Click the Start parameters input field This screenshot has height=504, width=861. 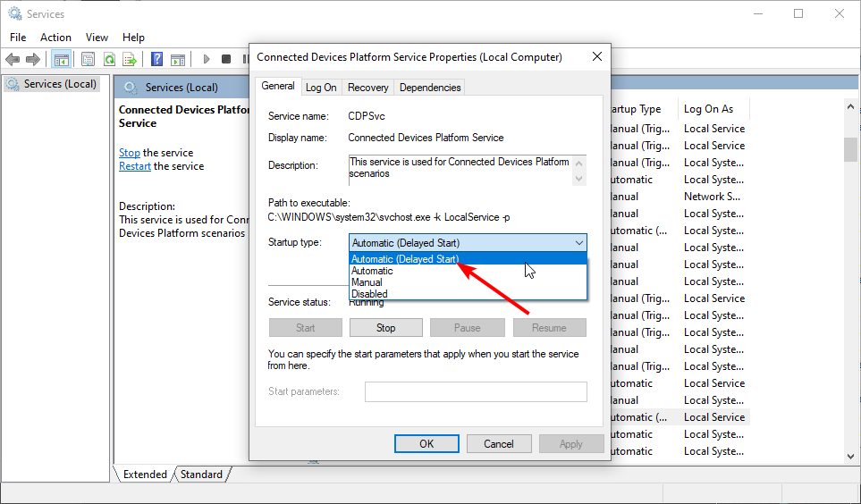pyautogui.click(x=476, y=391)
